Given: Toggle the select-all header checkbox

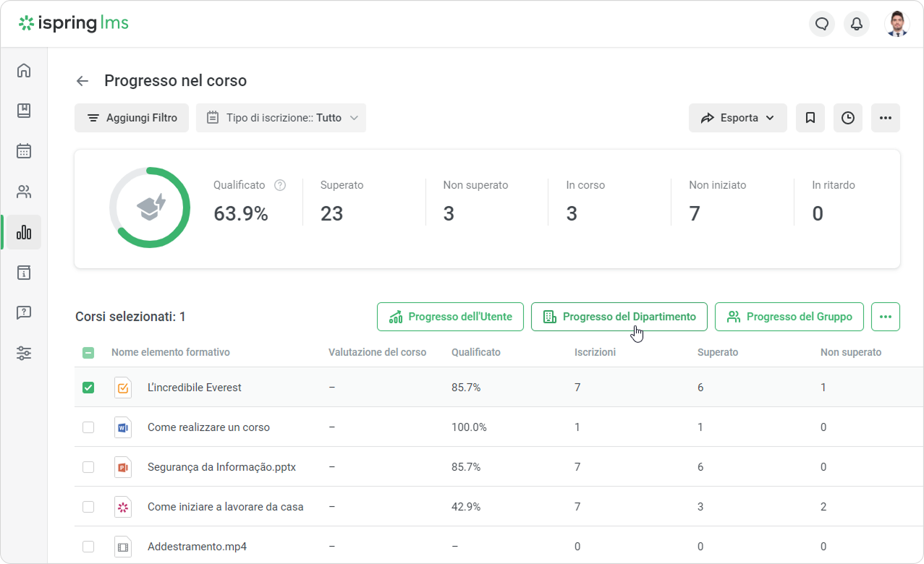Looking at the screenshot, I should click(88, 353).
